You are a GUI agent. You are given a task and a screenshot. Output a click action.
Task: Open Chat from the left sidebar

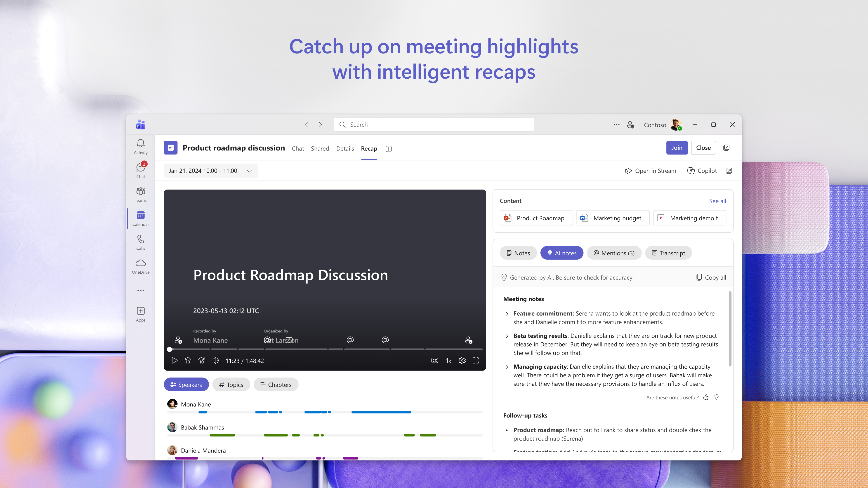(x=141, y=169)
